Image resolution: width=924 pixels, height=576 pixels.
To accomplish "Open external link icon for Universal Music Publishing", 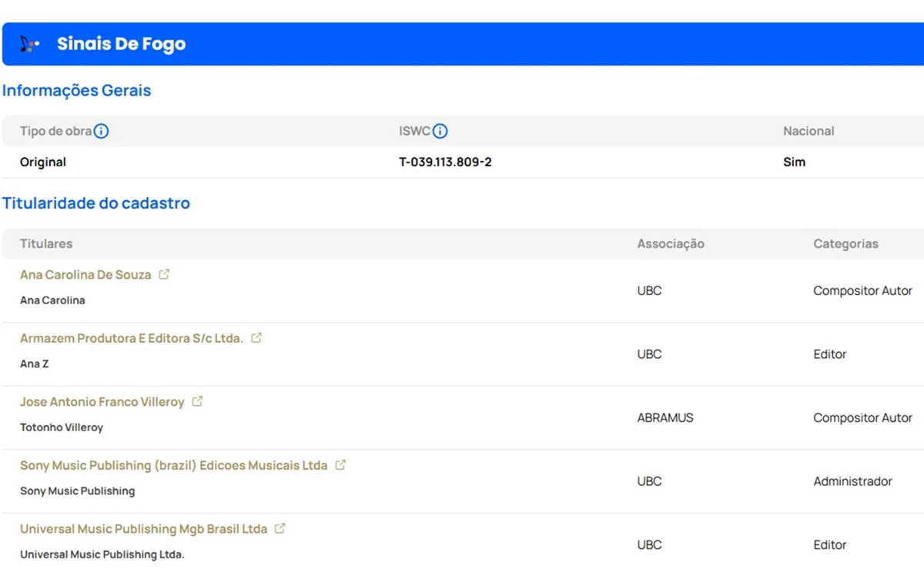I will (x=280, y=528).
